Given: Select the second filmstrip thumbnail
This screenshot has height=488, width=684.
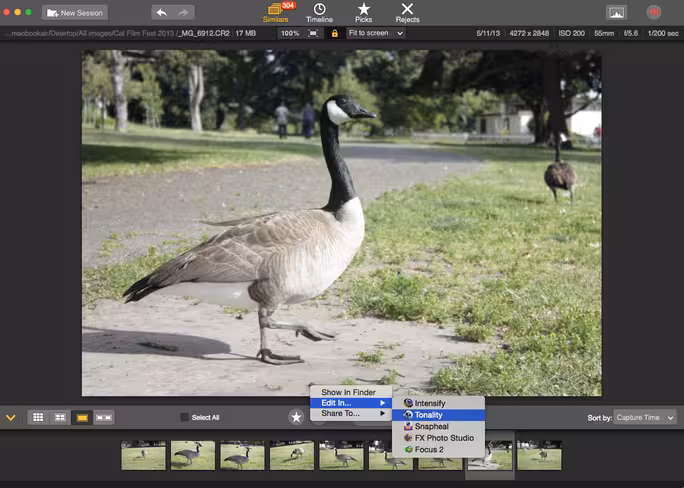Looking at the screenshot, I should [193, 455].
